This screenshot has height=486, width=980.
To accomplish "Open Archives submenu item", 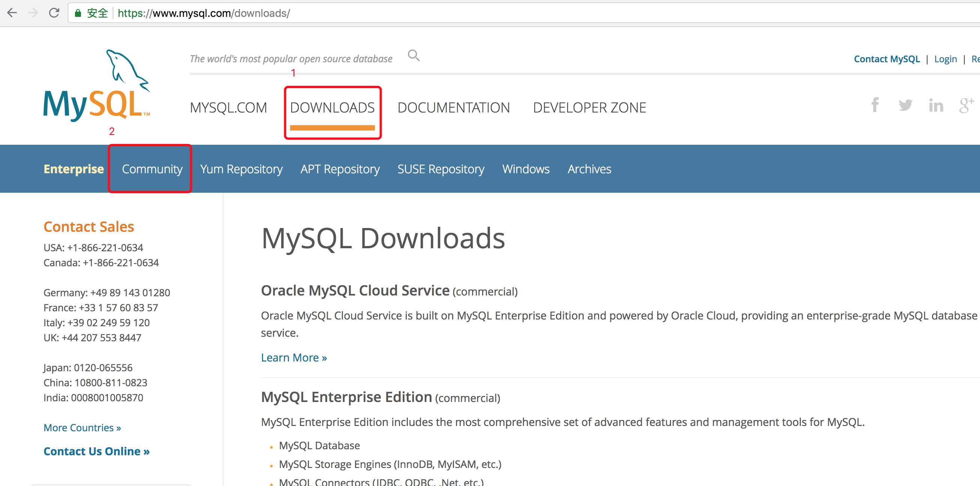I will click(589, 169).
